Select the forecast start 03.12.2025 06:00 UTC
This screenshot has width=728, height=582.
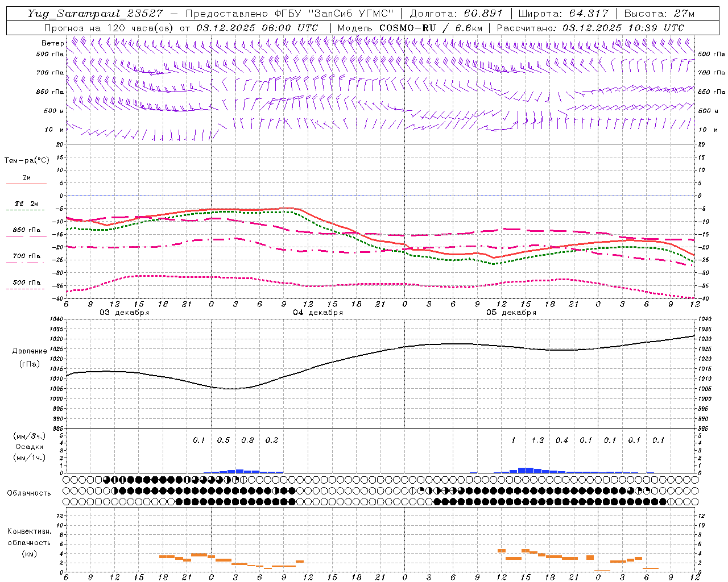[257, 28]
